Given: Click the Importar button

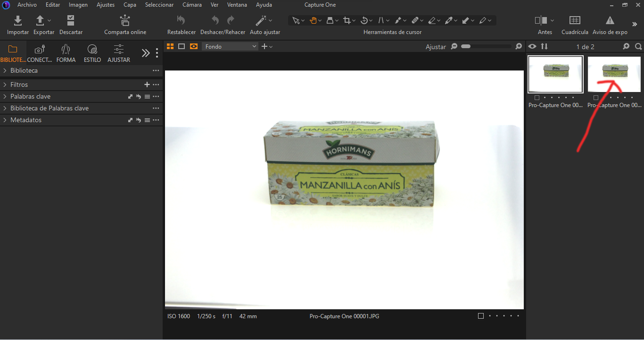Looking at the screenshot, I should coord(18,25).
